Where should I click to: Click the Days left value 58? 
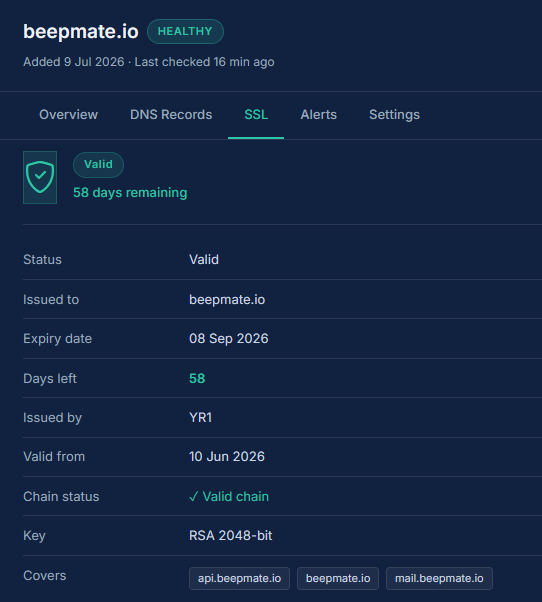(197, 379)
